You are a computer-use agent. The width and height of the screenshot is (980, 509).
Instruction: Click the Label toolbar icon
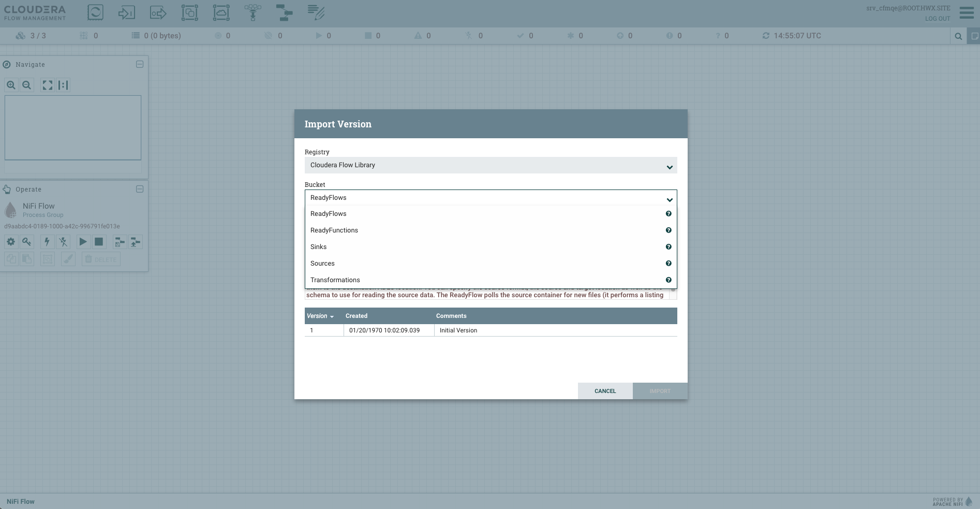coord(316,12)
